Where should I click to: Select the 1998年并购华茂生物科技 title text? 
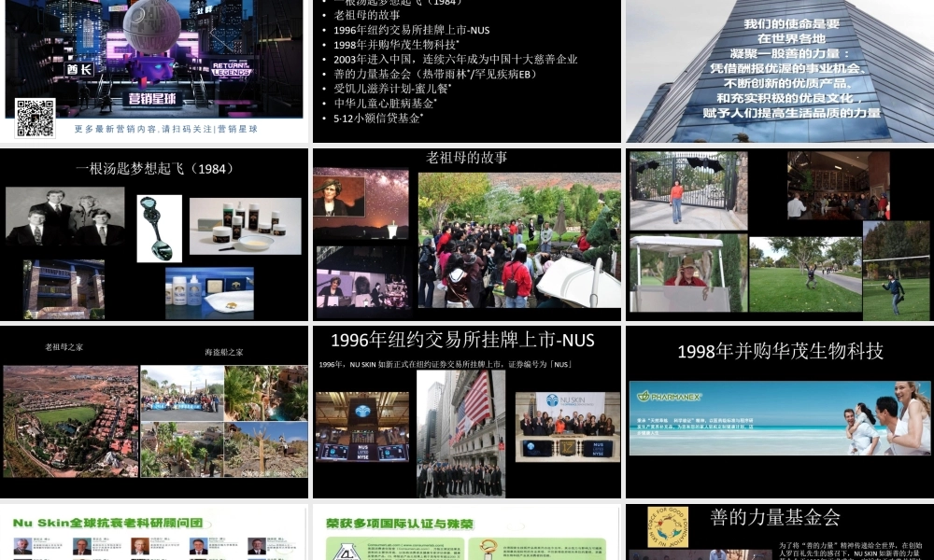778,350
